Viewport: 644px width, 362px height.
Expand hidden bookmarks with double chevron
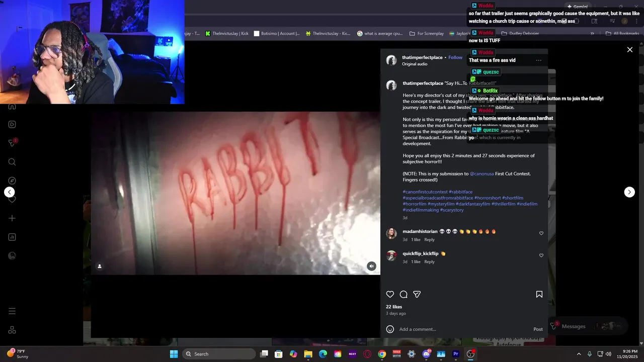[592, 33]
